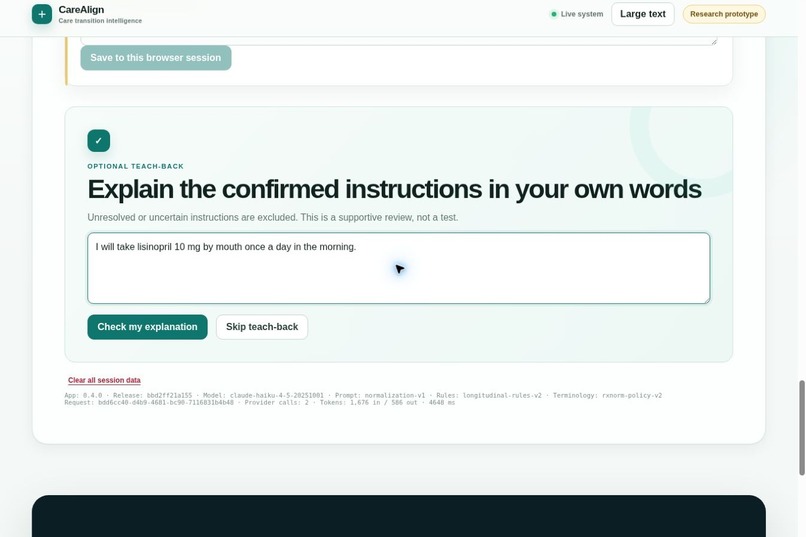Click the green Live system status dot
This screenshot has height=537, width=806.
coord(554,14)
